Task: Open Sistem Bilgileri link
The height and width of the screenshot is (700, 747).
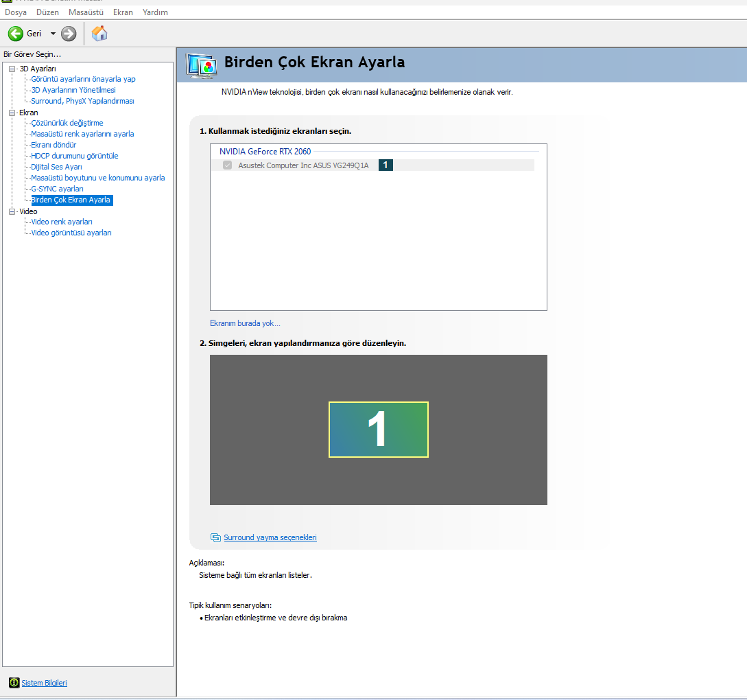Action: [45, 683]
